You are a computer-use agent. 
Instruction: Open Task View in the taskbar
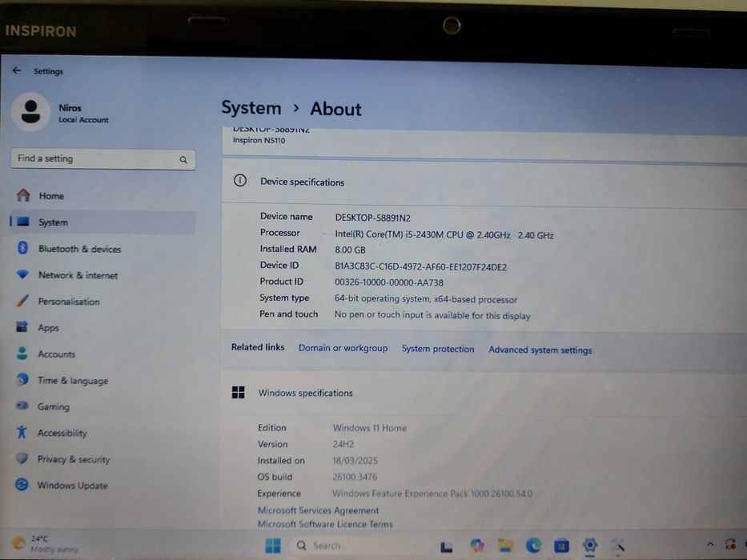pyautogui.click(x=447, y=546)
